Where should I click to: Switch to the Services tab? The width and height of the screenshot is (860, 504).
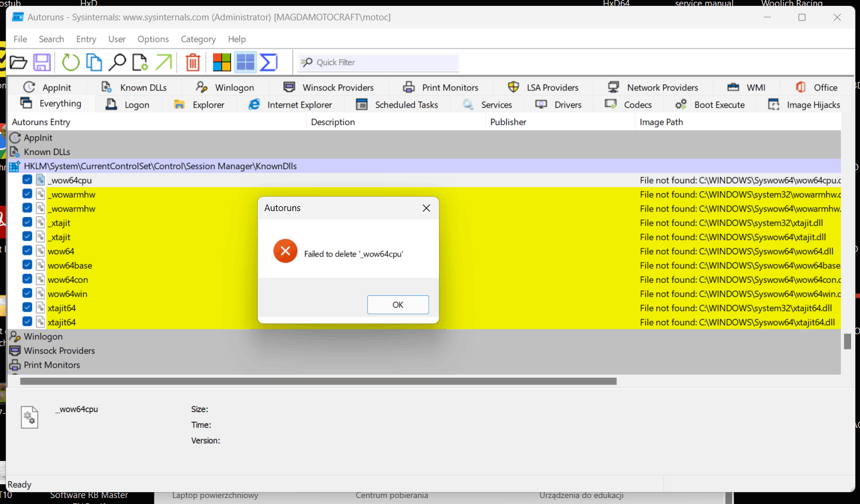click(487, 105)
